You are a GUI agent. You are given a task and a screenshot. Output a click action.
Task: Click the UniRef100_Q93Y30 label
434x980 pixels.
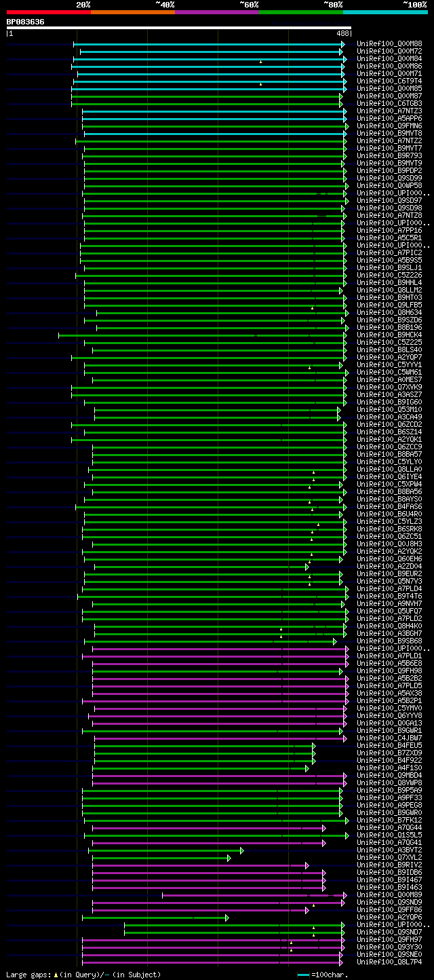click(389, 947)
